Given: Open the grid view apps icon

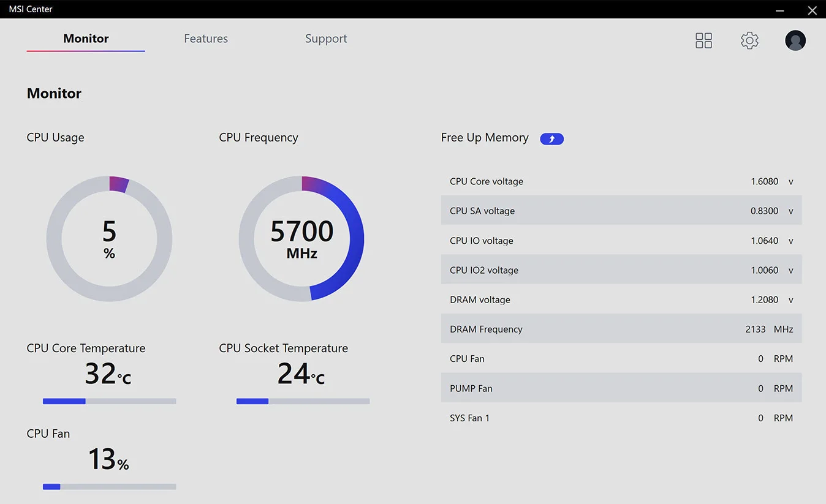Looking at the screenshot, I should click(x=703, y=40).
